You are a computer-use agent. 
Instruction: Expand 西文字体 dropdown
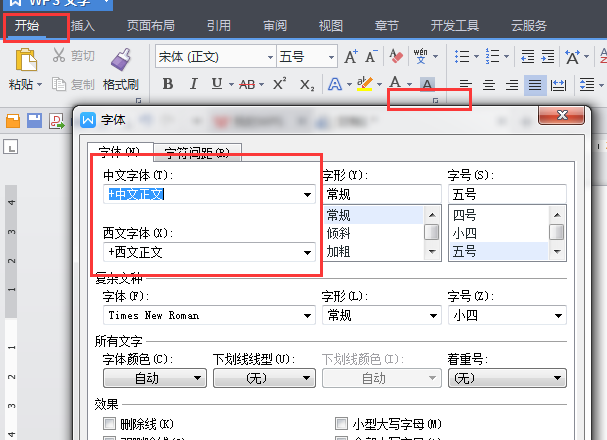coord(307,253)
